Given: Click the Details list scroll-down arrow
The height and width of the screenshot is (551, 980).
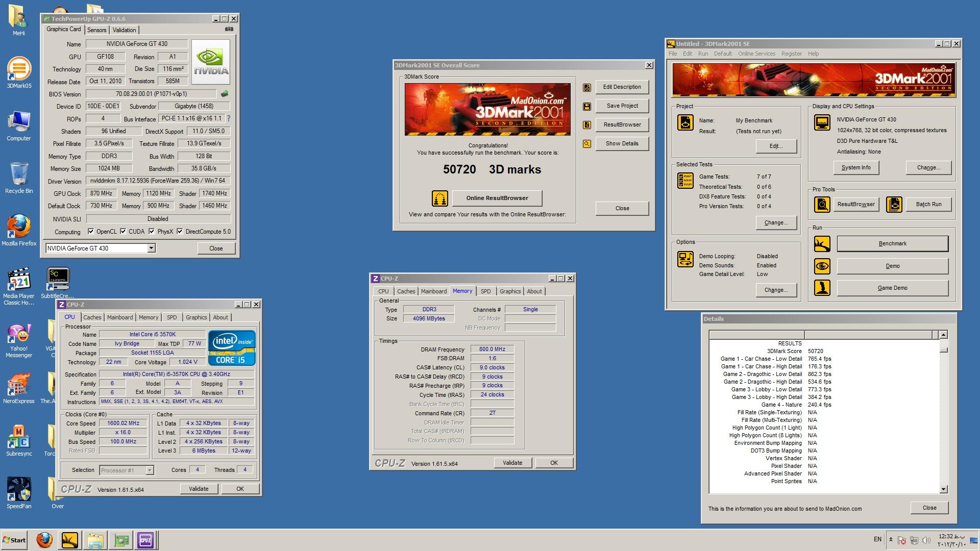Looking at the screenshot, I should tap(943, 489).
